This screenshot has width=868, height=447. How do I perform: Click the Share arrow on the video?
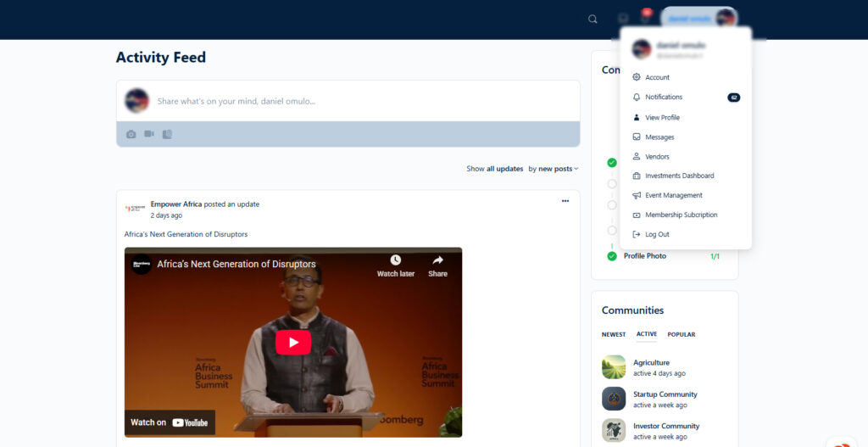pyautogui.click(x=437, y=261)
